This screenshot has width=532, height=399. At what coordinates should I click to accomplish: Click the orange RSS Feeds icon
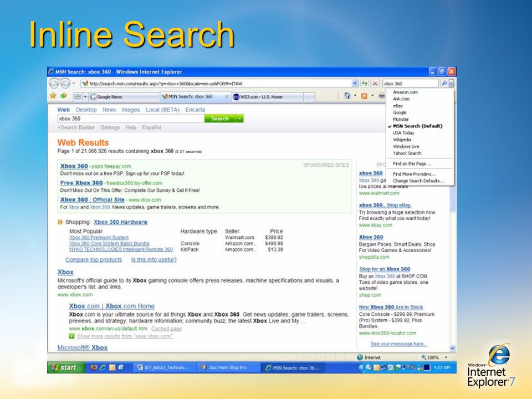click(x=364, y=96)
